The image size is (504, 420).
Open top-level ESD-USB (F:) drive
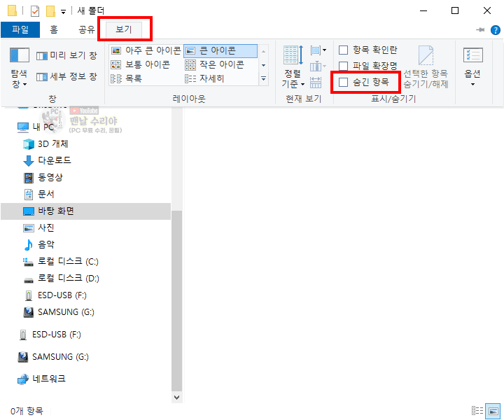coord(50,335)
